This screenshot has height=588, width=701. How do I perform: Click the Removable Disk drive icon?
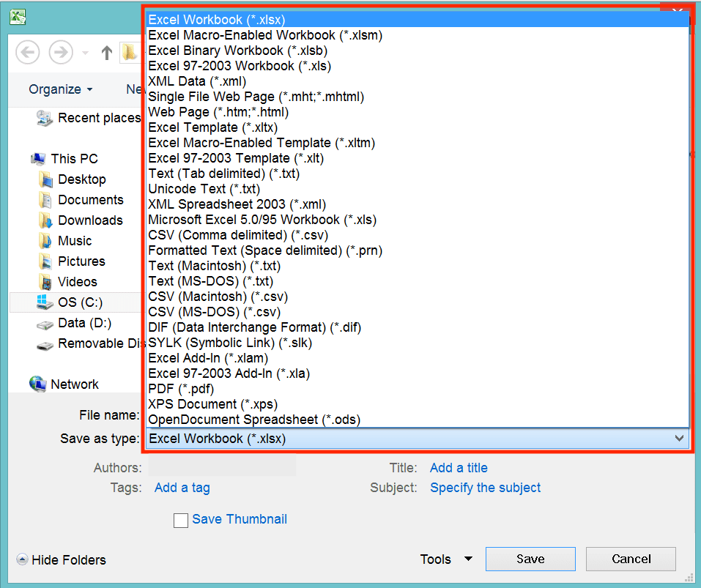45,346
